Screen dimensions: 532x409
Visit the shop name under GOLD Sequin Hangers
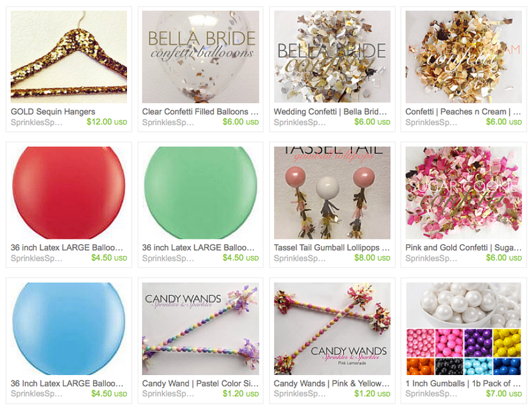click(37, 122)
